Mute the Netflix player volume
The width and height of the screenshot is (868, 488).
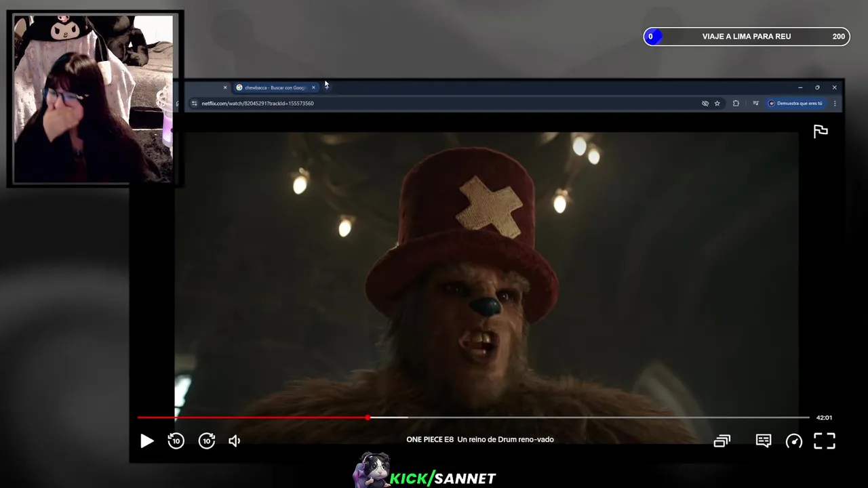235,441
